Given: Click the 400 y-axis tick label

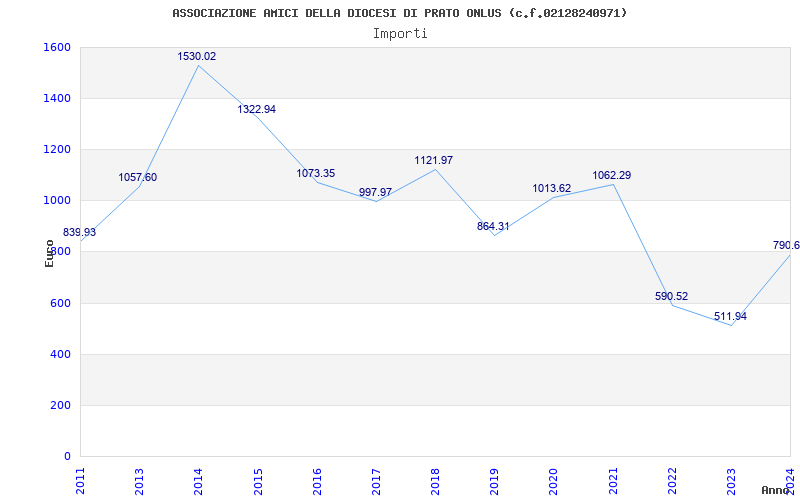Looking at the screenshot, I should pyautogui.click(x=60, y=354).
